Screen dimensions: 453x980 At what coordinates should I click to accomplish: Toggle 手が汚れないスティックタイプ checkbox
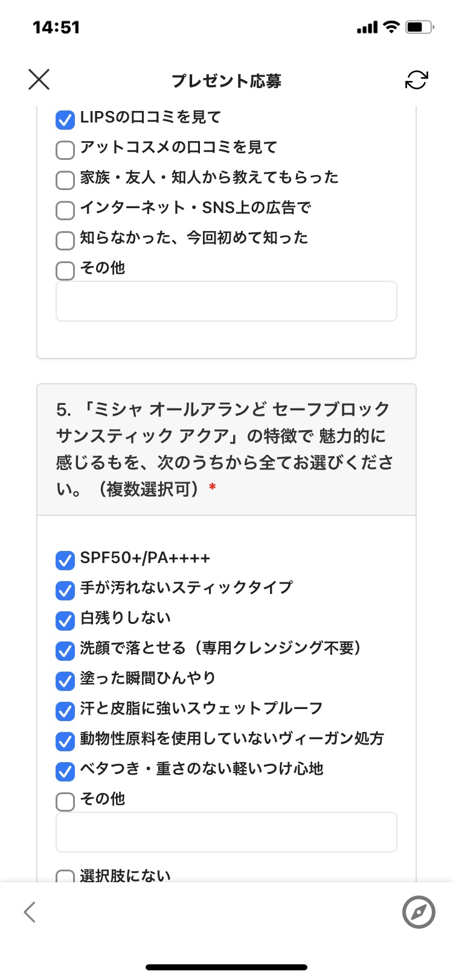pyautogui.click(x=65, y=590)
